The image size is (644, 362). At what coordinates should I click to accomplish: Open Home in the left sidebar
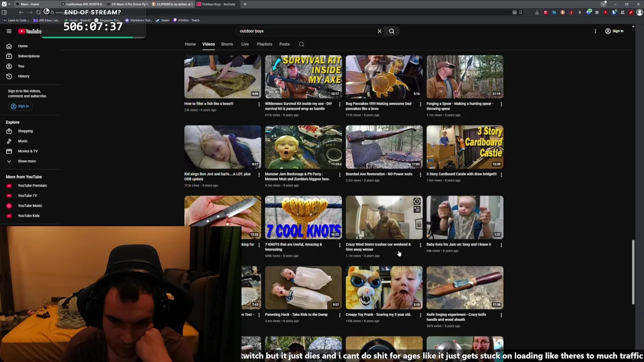(23, 46)
